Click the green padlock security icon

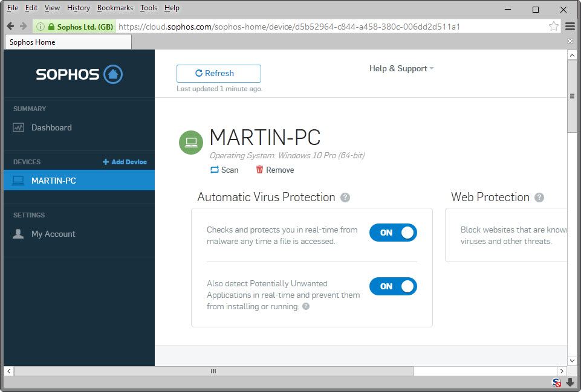coord(51,27)
